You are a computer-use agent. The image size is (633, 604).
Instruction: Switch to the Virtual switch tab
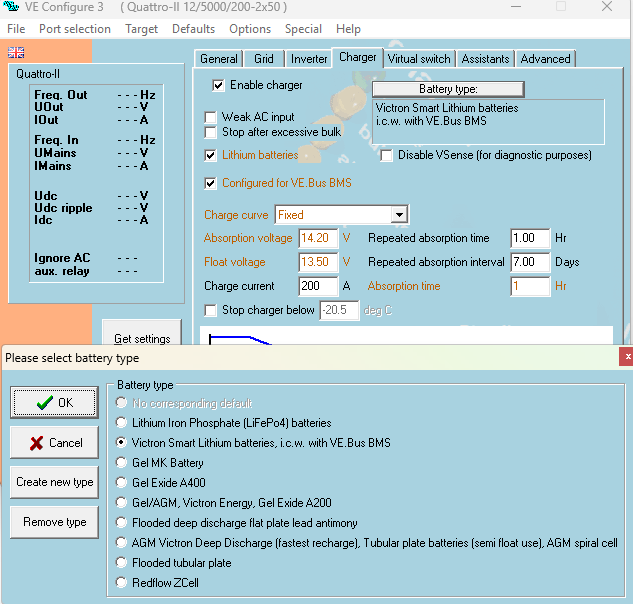tap(419, 59)
